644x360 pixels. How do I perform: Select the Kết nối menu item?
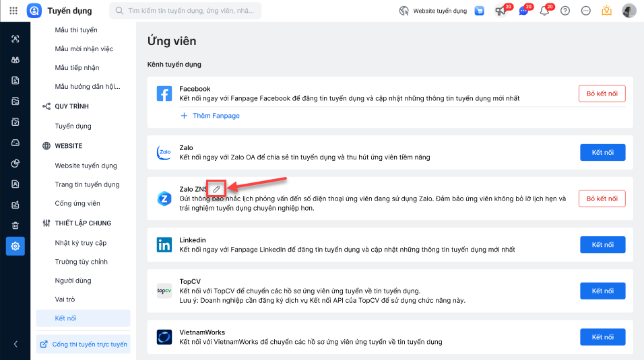click(84, 318)
